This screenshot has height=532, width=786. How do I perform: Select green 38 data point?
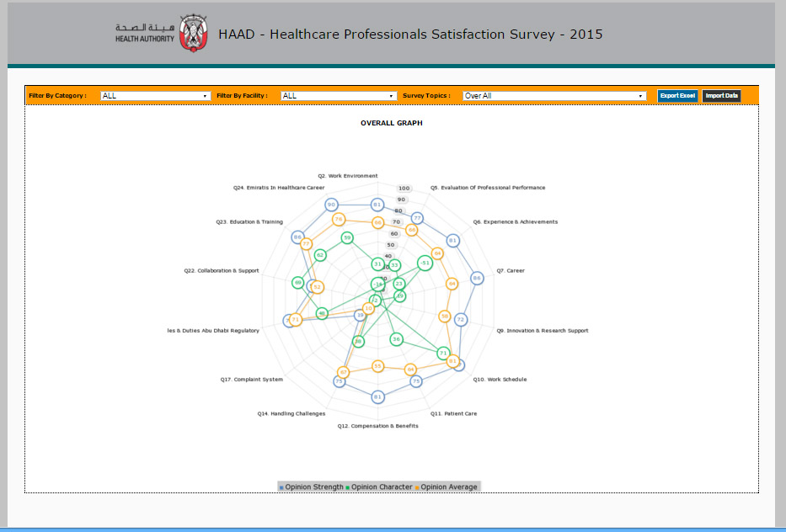[x=358, y=342]
